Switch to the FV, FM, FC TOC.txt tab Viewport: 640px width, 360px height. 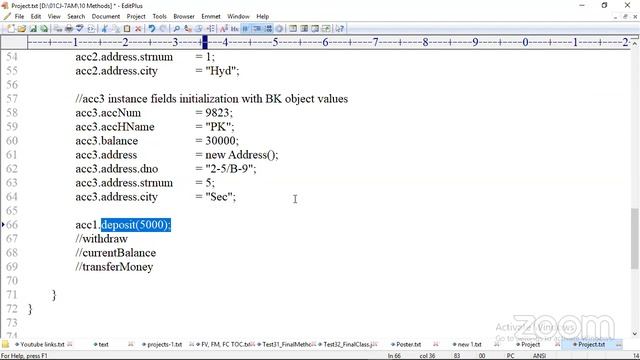(225, 344)
